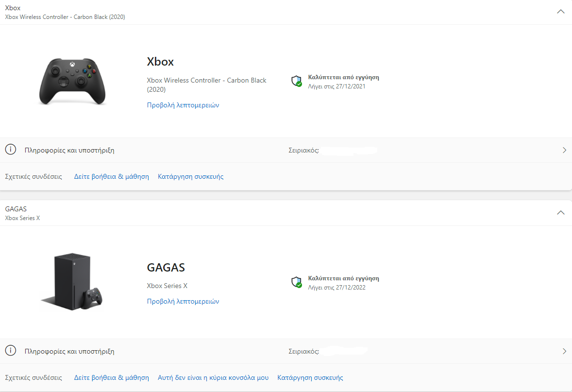Click the 'GAGAS' header title of the second card
The image size is (572, 392).
16,209
